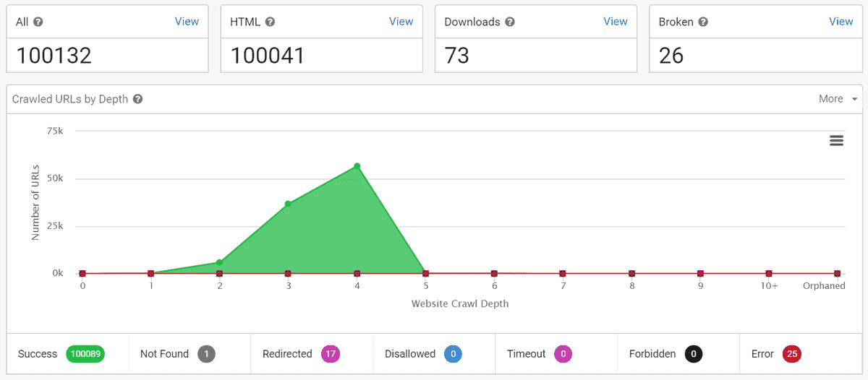868x380 pixels.
Task: Click the Broken value 26
Action: pyautogui.click(x=671, y=56)
